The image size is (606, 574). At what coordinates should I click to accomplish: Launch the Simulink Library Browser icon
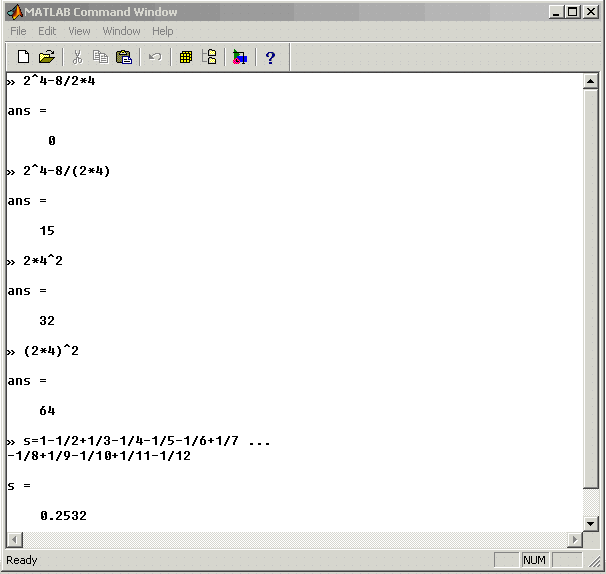(x=240, y=57)
